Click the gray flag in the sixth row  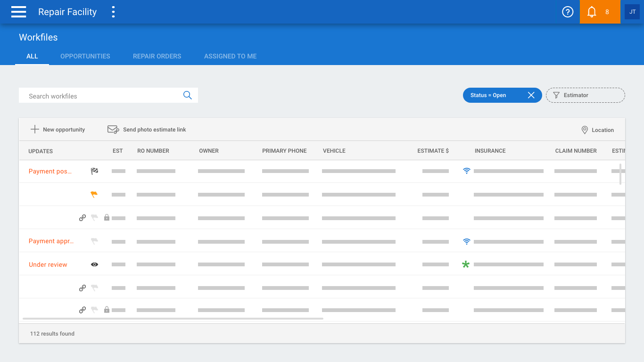pos(94,288)
